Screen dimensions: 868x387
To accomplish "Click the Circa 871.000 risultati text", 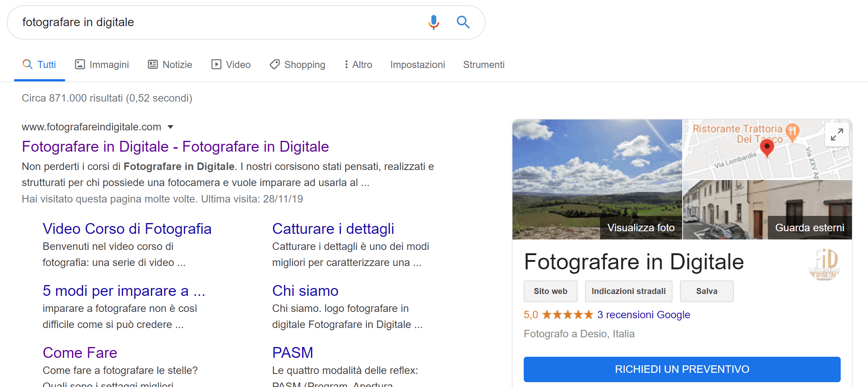I will coord(107,98).
